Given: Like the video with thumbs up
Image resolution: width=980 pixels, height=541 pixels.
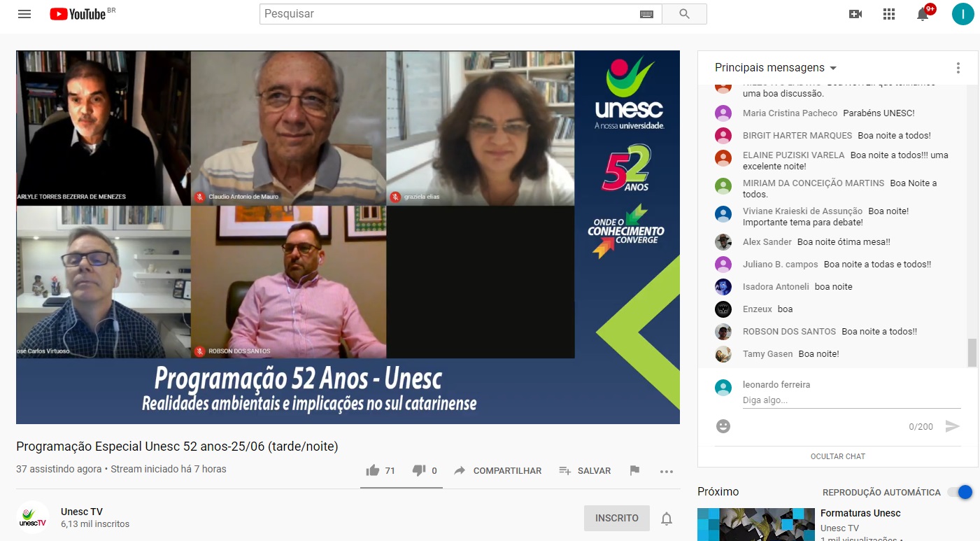Looking at the screenshot, I should point(373,470).
